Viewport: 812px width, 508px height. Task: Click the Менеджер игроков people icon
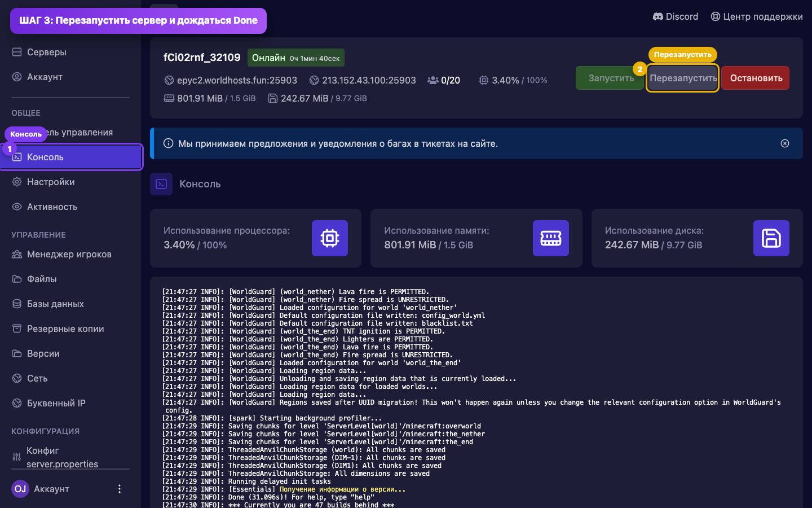17,254
